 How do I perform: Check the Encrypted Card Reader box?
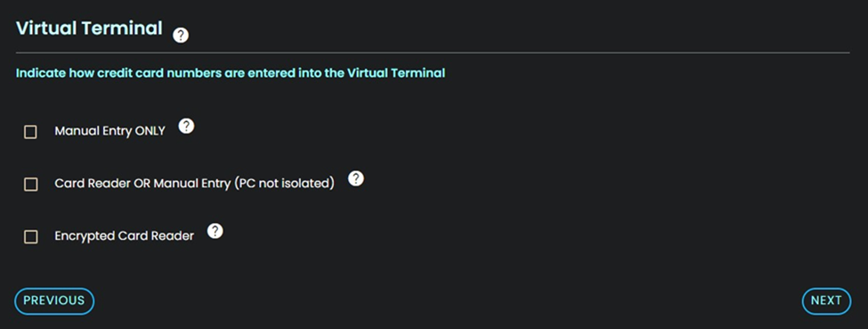coord(30,237)
